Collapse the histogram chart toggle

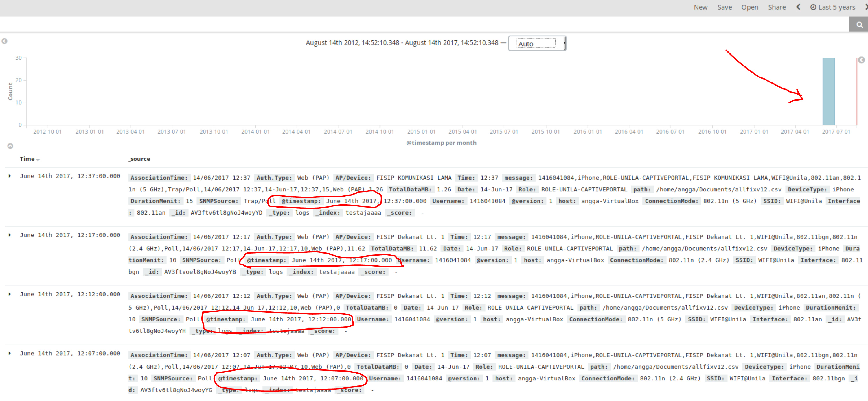pos(10,146)
